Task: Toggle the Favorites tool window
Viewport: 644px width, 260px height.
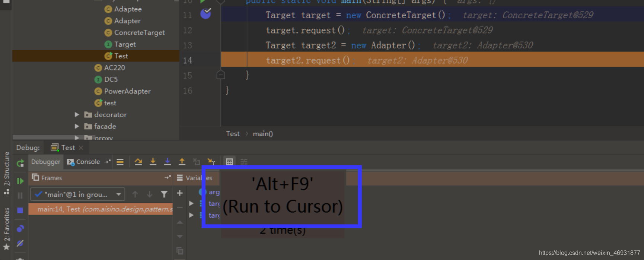Action: point(7,229)
